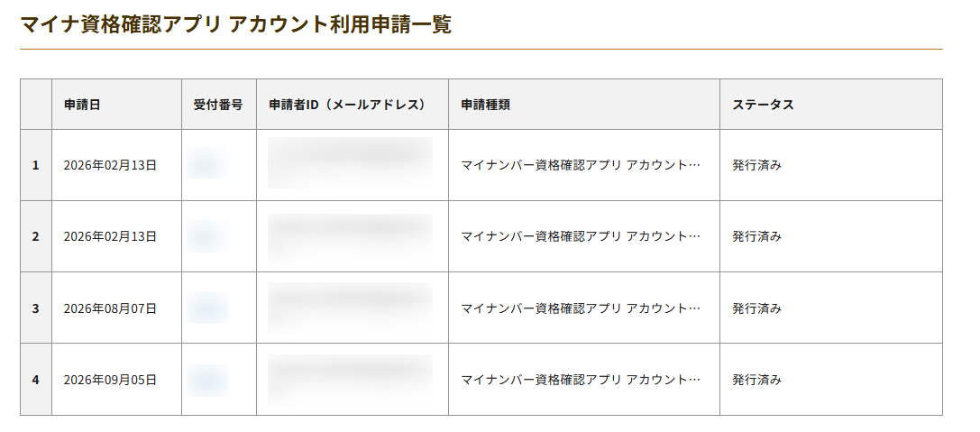The width and height of the screenshot is (980, 432).
Task: Click the ステータス column header
Action: point(763,105)
